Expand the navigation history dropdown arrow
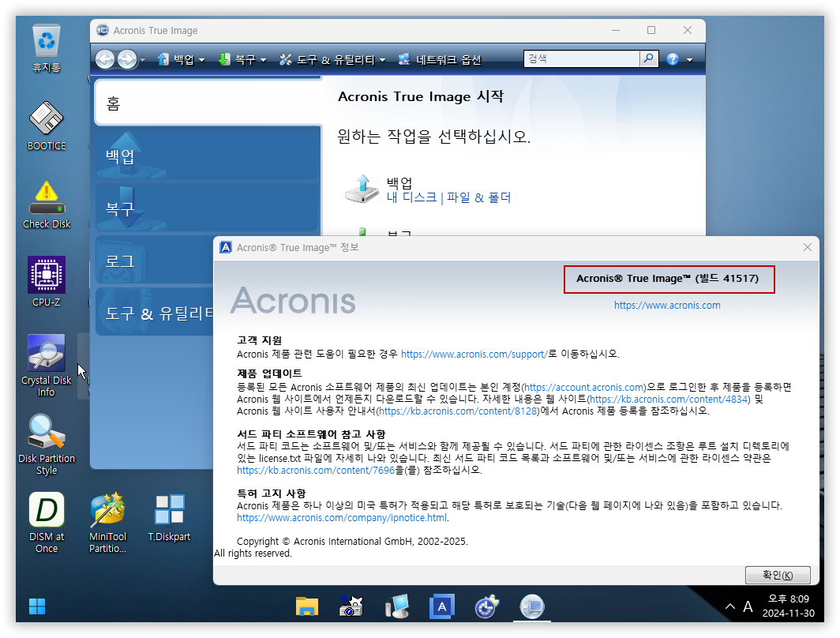 tap(142, 60)
